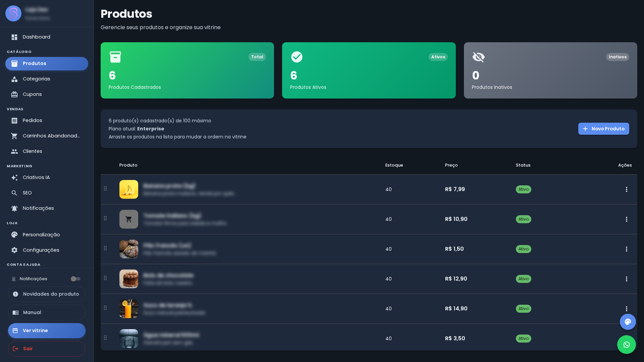Screen dimensions: 644x362
Task: Click drag handle of R$ 1,50 row
Action: (x=105, y=248)
